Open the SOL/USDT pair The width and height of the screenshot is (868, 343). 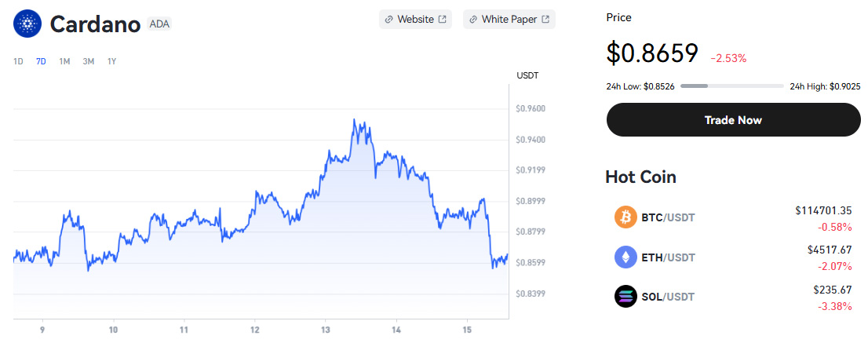tap(668, 297)
